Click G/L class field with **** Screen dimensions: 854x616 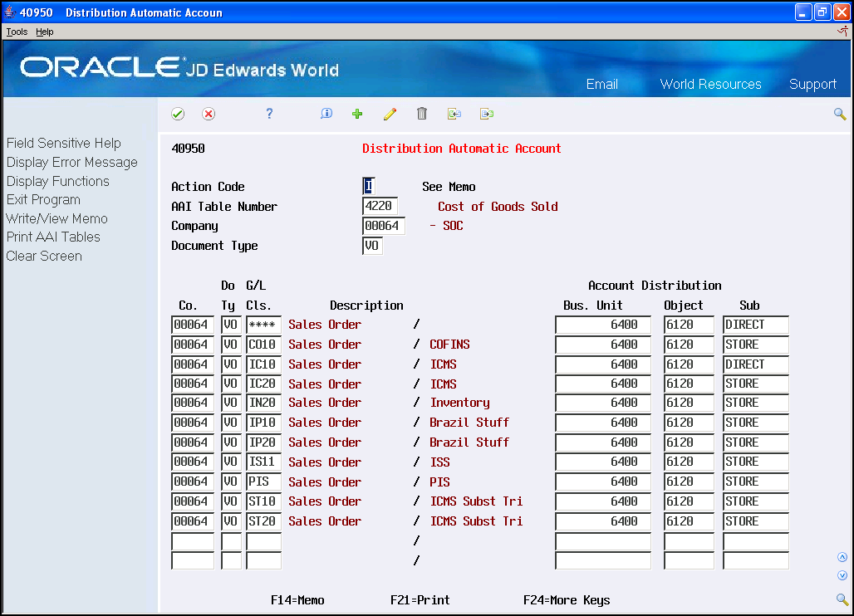tap(263, 325)
